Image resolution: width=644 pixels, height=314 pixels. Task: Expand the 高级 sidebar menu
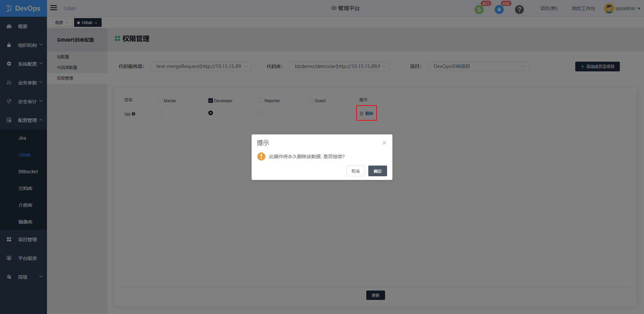coord(41,276)
